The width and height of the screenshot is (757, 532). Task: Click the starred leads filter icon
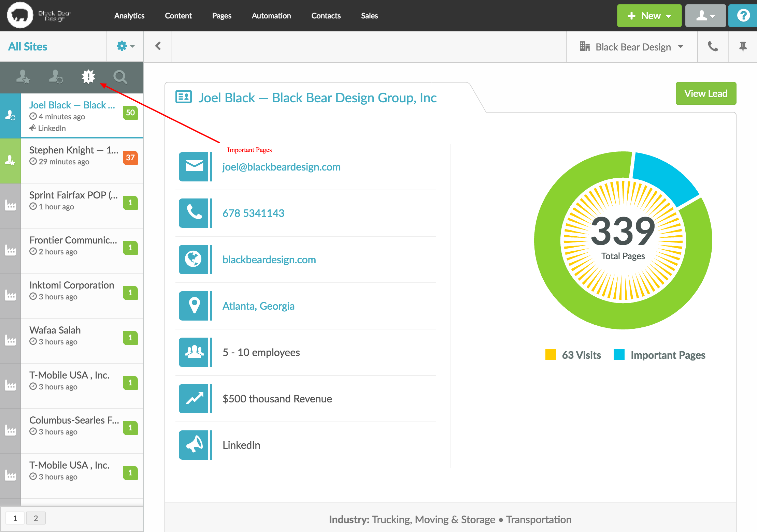[23, 77]
